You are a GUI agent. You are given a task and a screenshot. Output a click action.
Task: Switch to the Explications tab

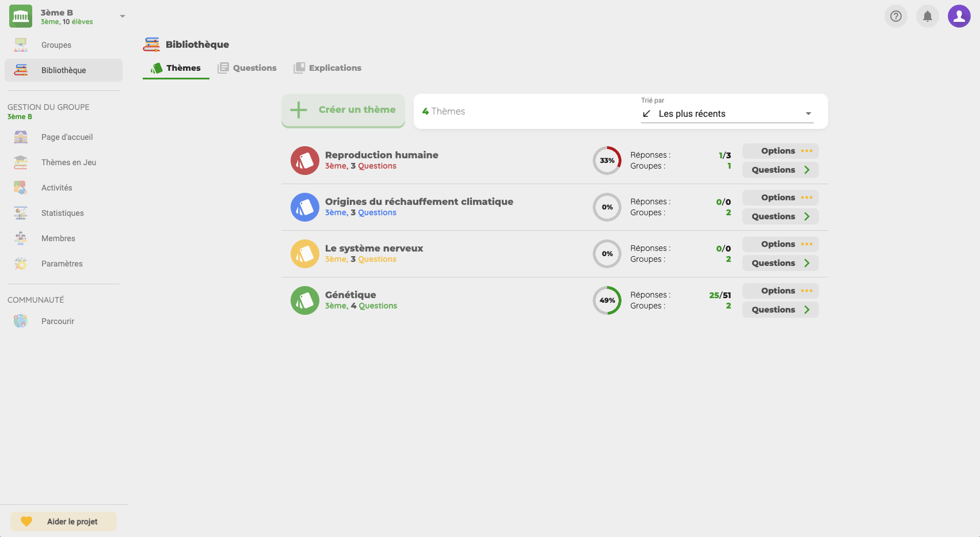click(327, 68)
